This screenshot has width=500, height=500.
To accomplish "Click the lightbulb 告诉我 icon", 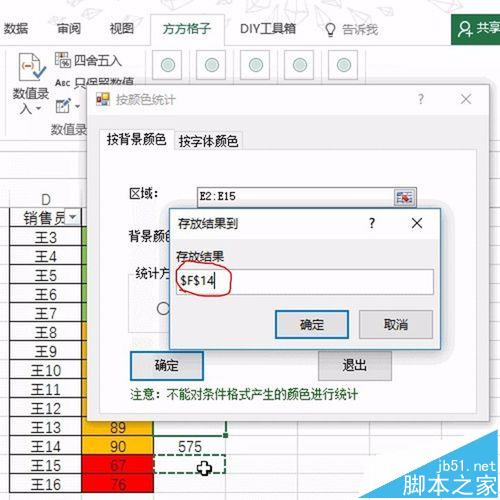I will (x=330, y=30).
